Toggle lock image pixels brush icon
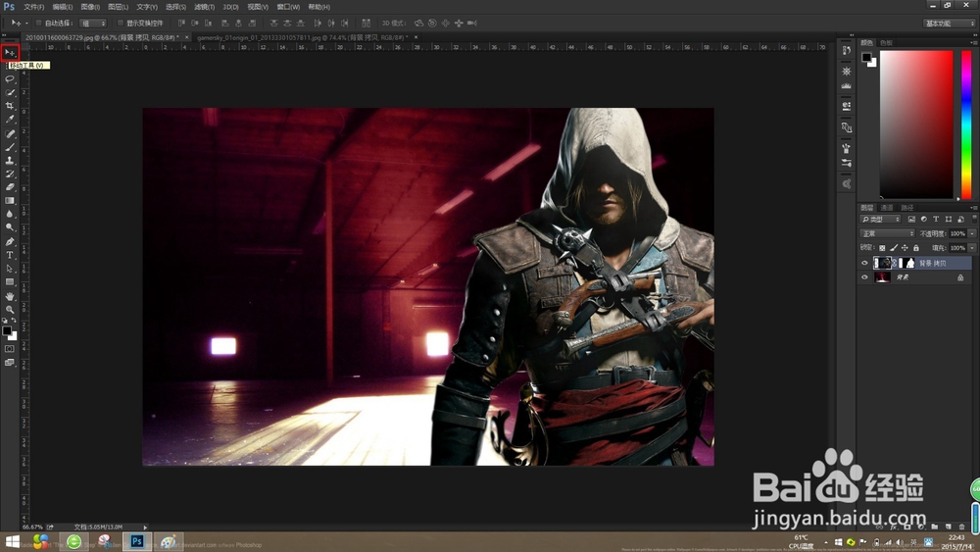Image resolution: width=980 pixels, height=552 pixels. coord(894,248)
